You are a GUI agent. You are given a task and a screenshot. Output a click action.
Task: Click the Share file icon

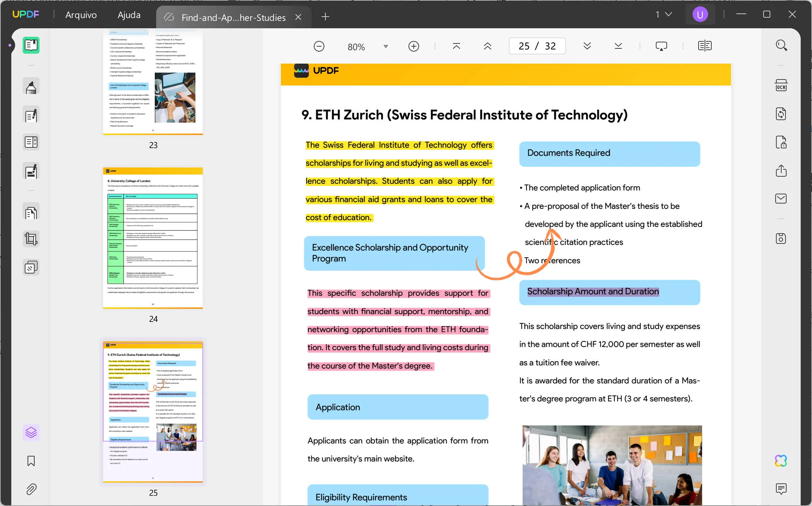click(x=781, y=171)
